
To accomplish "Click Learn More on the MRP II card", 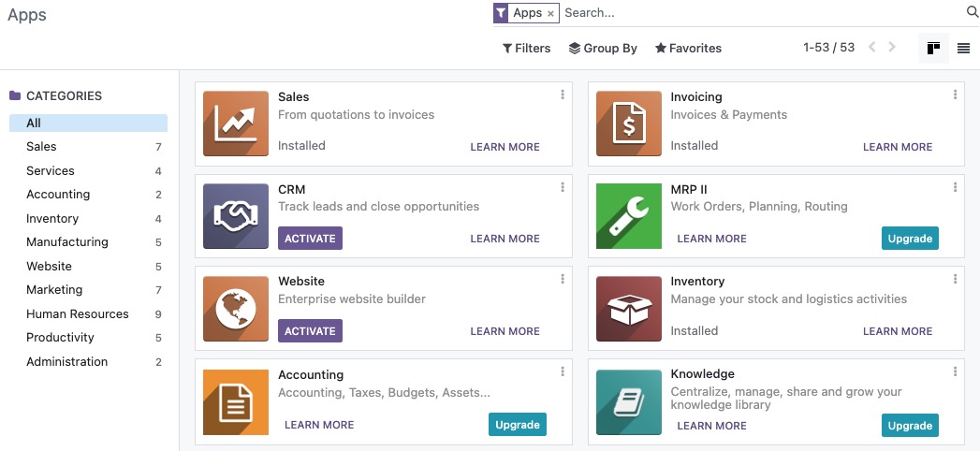I will (x=712, y=238).
